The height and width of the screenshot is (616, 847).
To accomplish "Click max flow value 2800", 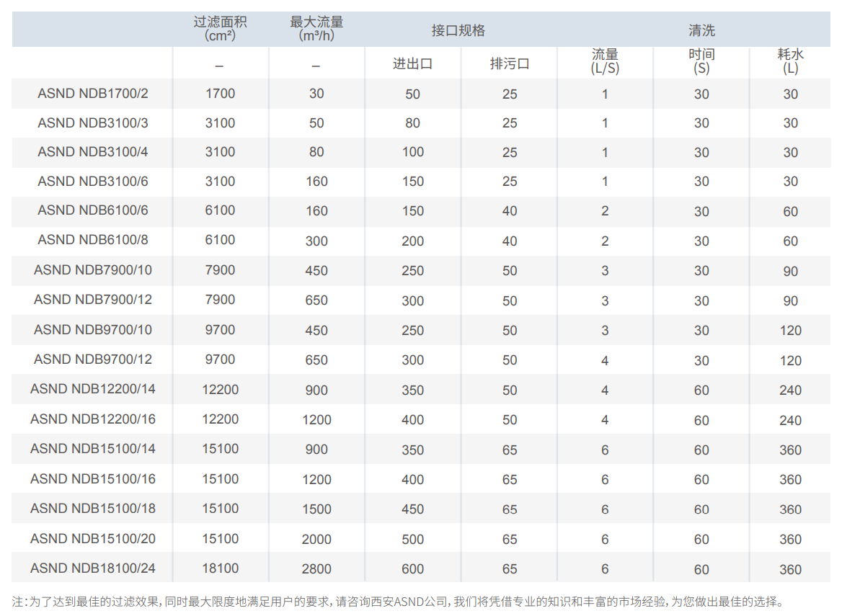I will click(316, 569).
